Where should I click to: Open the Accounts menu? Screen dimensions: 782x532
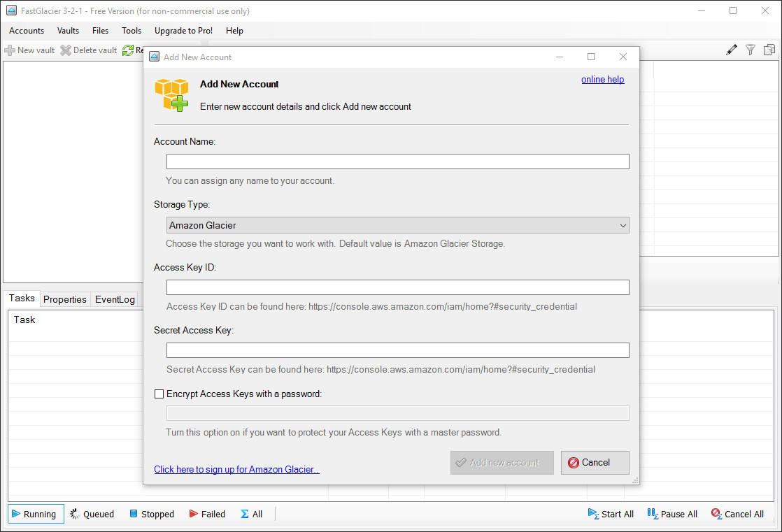click(x=27, y=31)
